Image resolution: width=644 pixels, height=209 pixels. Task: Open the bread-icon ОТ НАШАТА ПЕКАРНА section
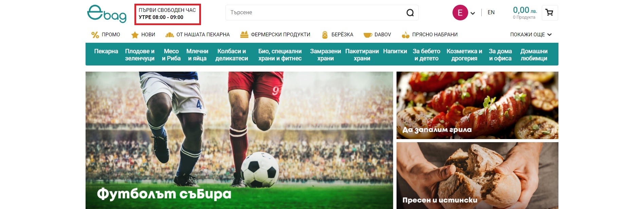[198, 35]
